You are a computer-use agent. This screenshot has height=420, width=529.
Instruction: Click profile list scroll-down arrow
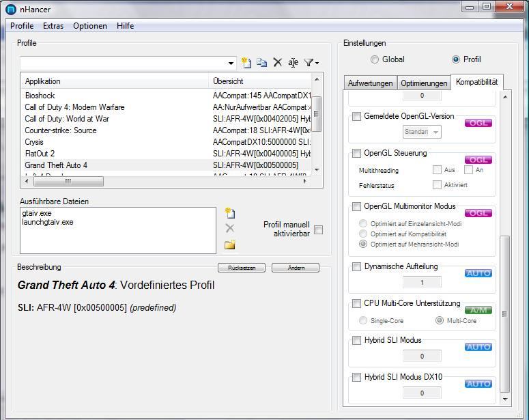tap(317, 169)
